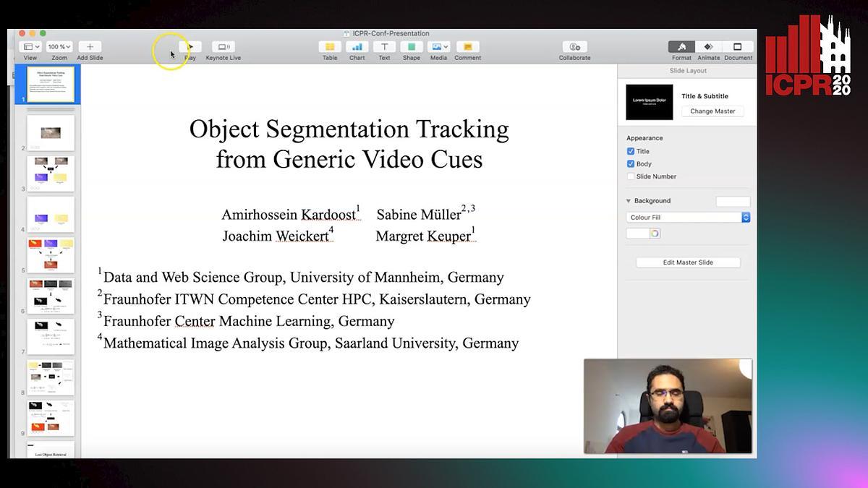Image resolution: width=868 pixels, height=488 pixels.
Task: Open the View options toolbar button
Action: 31,46
